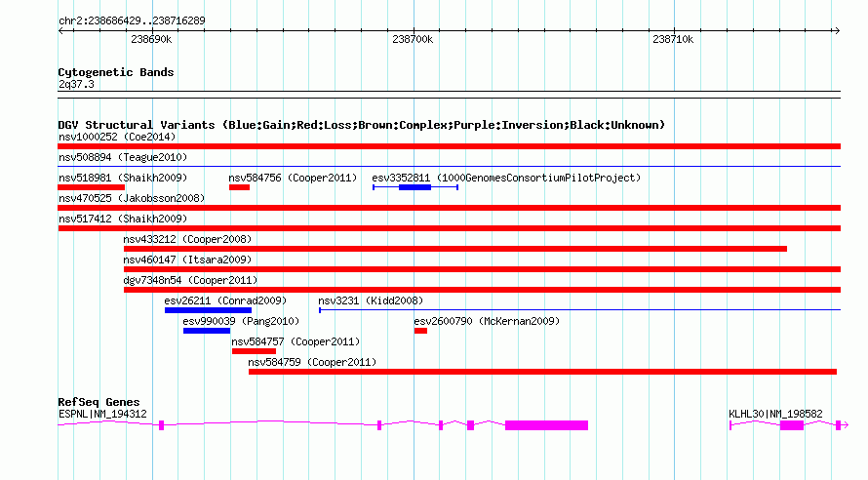The width and height of the screenshot is (868, 480).
Task: Click the RefSeq Genes track title
Action: click(99, 402)
